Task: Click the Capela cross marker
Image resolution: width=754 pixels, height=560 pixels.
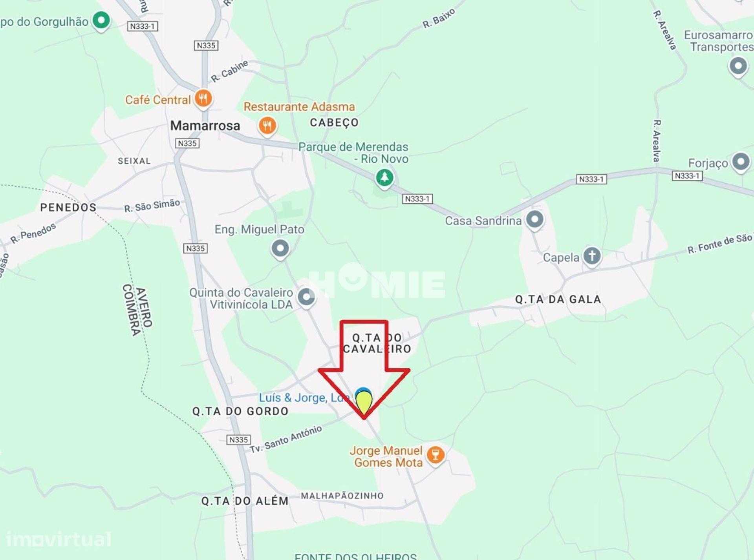Action: click(592, 256)
